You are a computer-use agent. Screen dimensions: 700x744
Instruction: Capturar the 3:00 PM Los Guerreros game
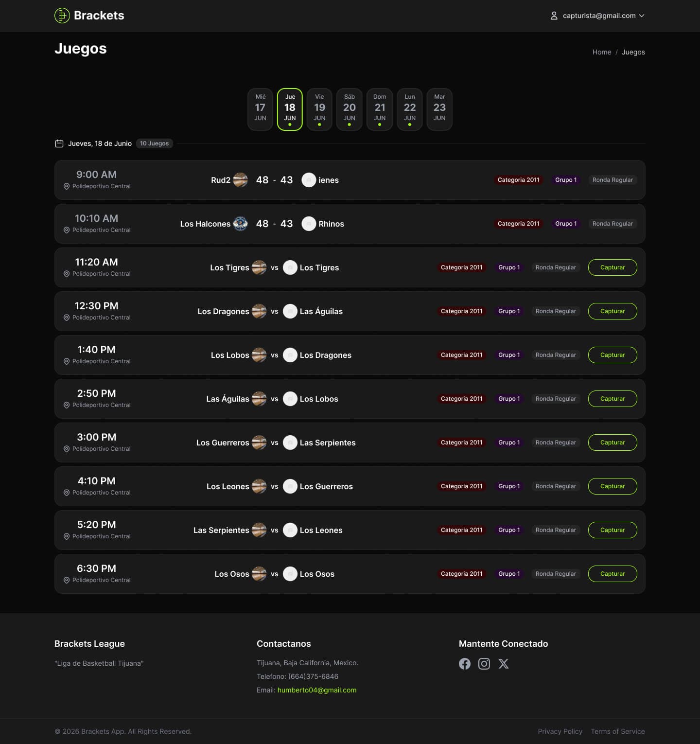tap(612, 443)
